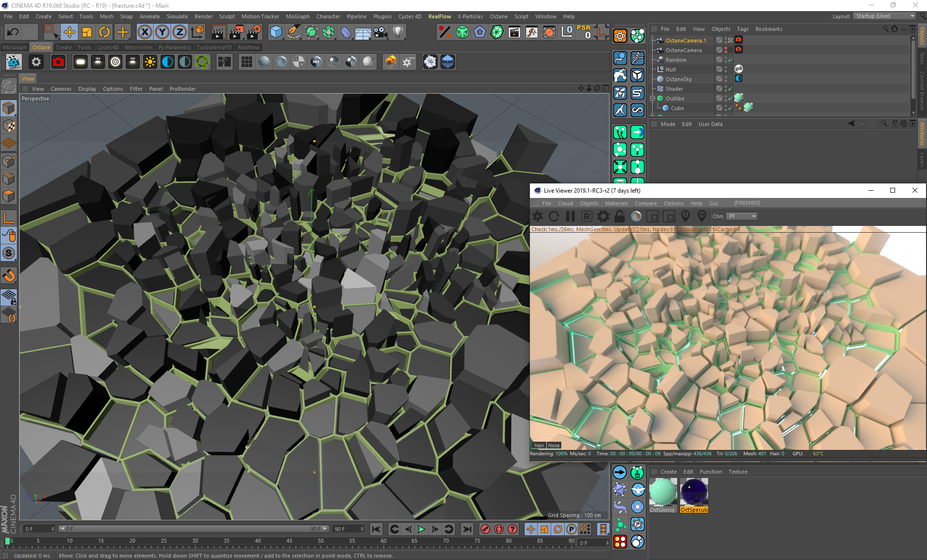Open Octane Settings gear icon
Image resolution: width=927 pixels, height=560 pixels.
pyautogui.click(x=36, y=62)
